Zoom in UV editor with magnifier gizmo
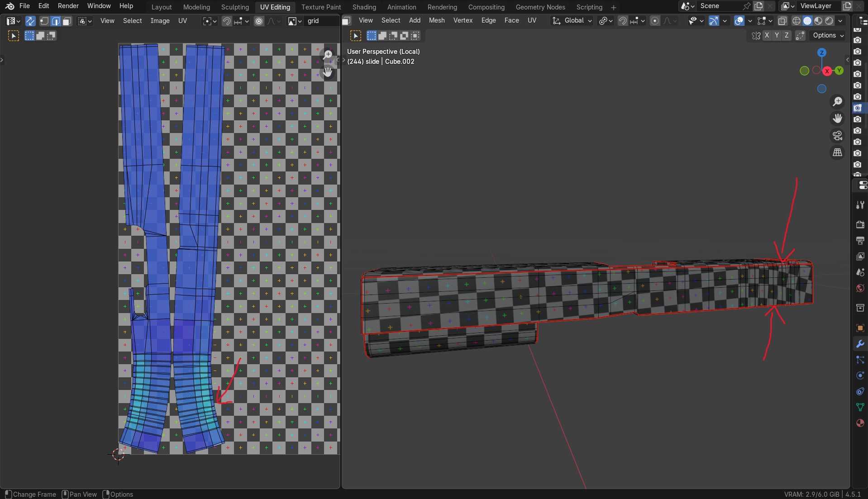Image resolution: width=868 pixels, height=499 pixels. [x=328, y=54]
